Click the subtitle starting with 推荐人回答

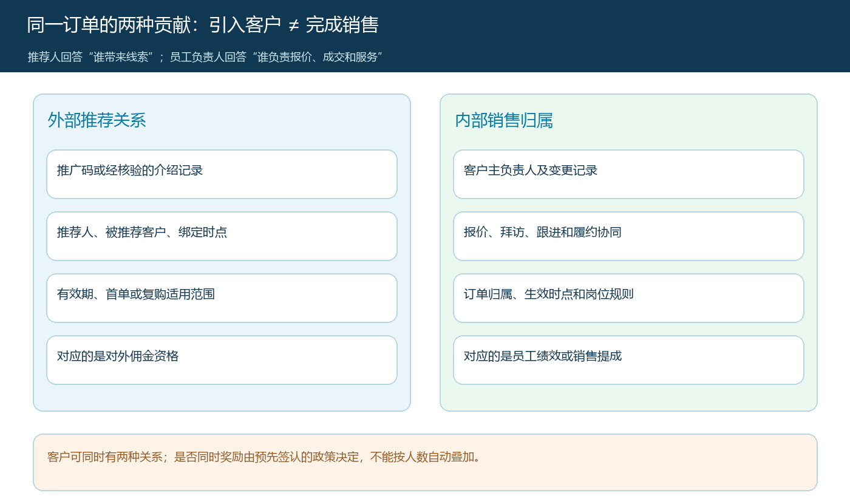click(205, 57)
